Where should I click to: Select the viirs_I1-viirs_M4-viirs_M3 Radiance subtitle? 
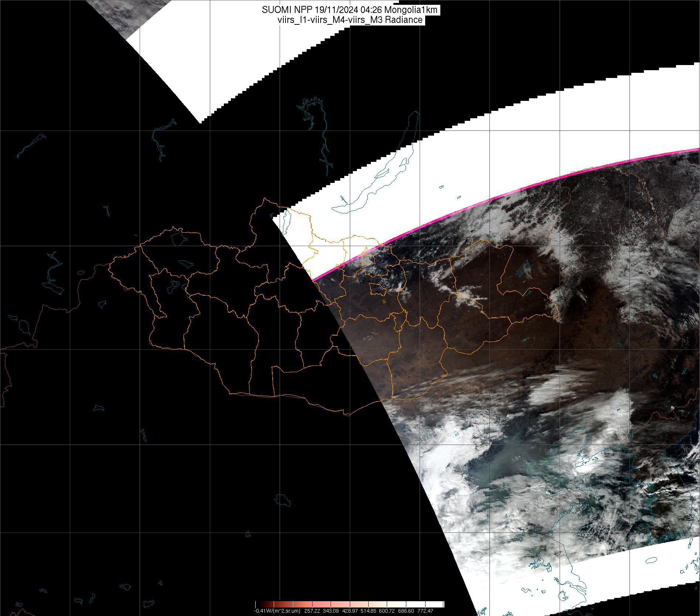(x=349, y=20)
